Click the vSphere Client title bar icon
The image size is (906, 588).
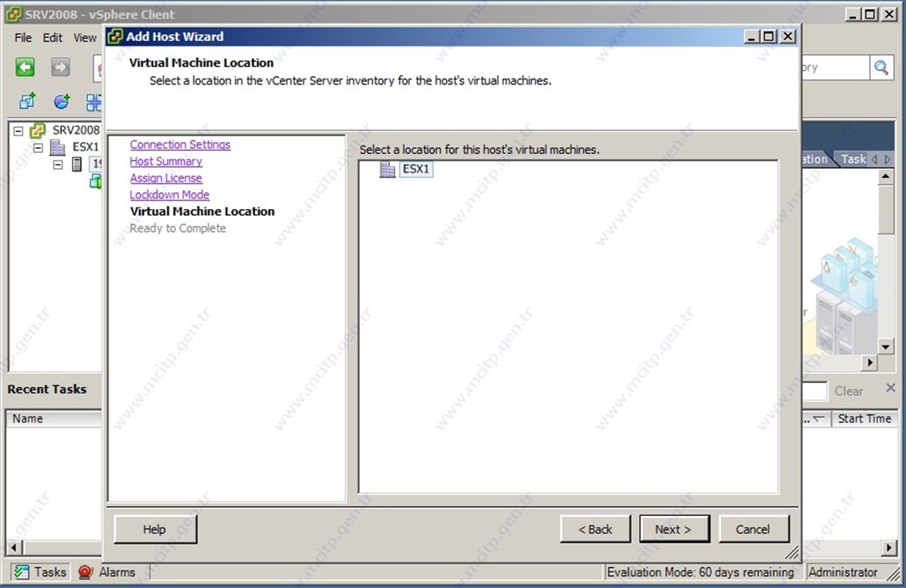[x=13, y=14]
